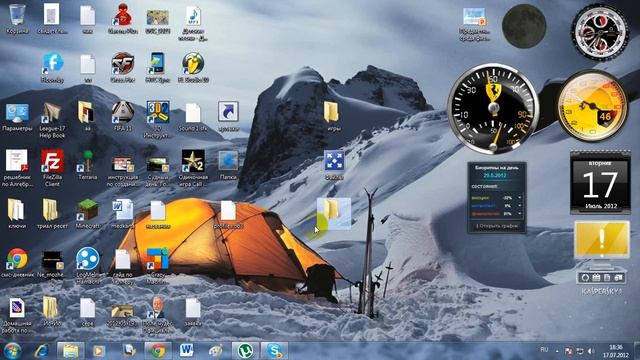The width and height of the screenshot is (640, 360).
Task: Open the Папки desktop shortcut
Action: (x=228, y=165)
